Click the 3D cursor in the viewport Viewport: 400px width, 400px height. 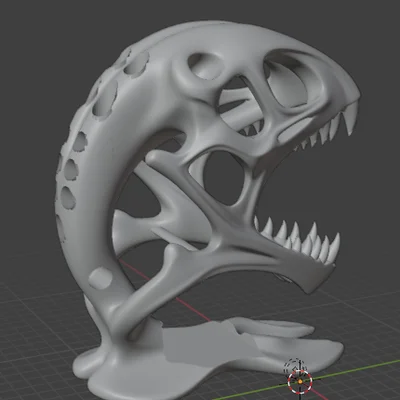(x=300, y=381)
